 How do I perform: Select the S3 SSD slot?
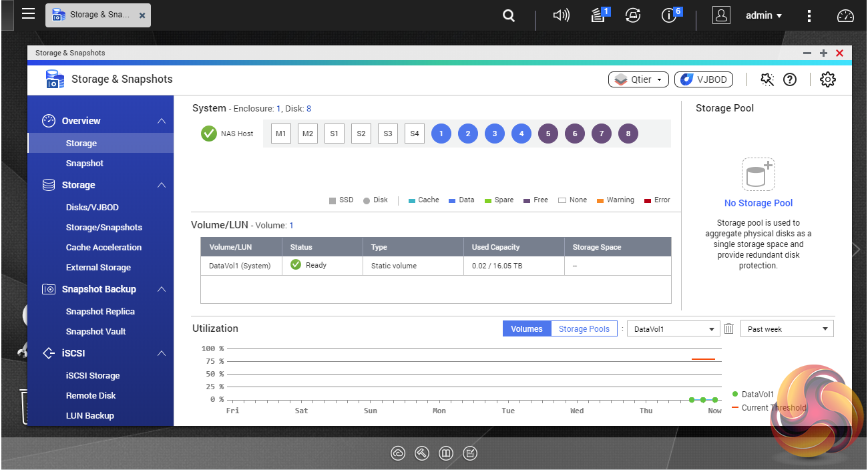[388, 134]
